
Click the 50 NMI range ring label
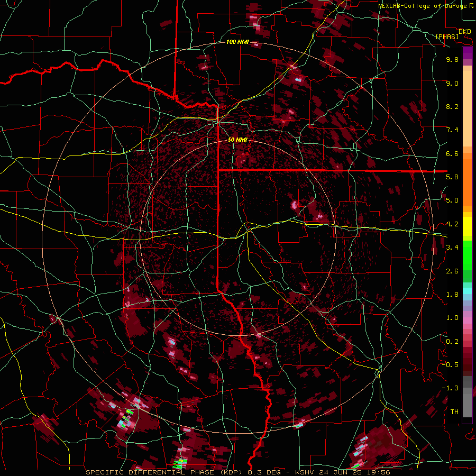click(237, 140)
